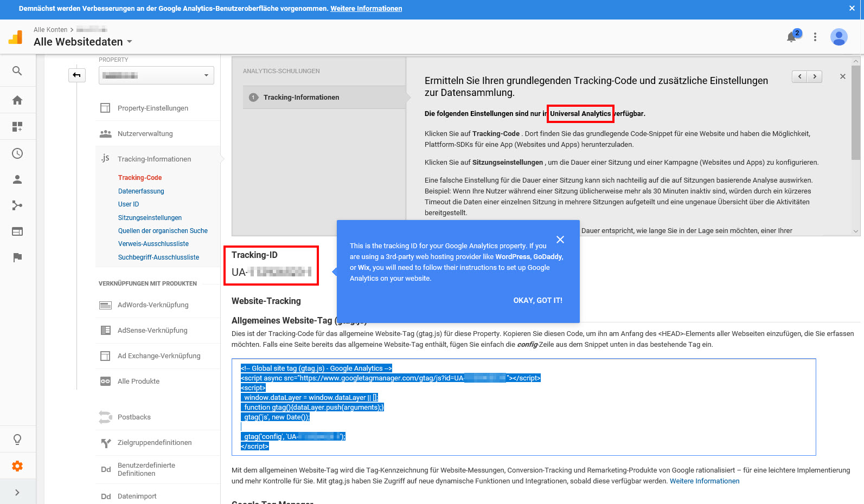Viewport: 864px width, 504px height.
Task: Open Weitere Informationen link in top banner
Action: click(x=366, y=9)
